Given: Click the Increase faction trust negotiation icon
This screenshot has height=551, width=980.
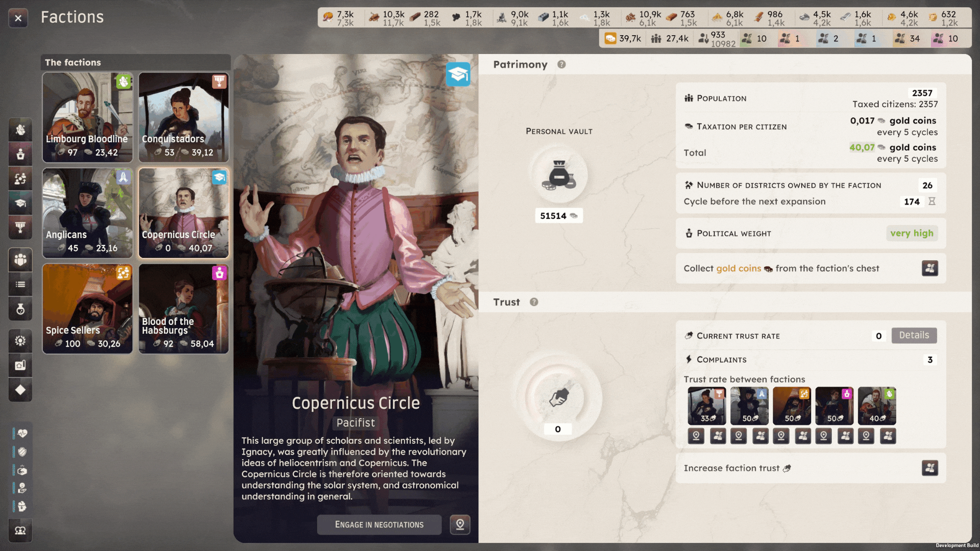Looking at the screenshot, I should coord(929,468).
